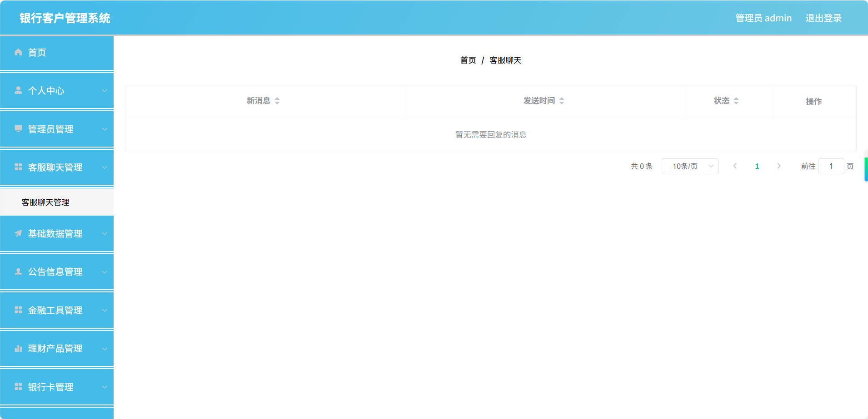Click the 暂无需要回复的消息 empty text
The width and height of the screenshot is (868, 419).
point(491,134)
